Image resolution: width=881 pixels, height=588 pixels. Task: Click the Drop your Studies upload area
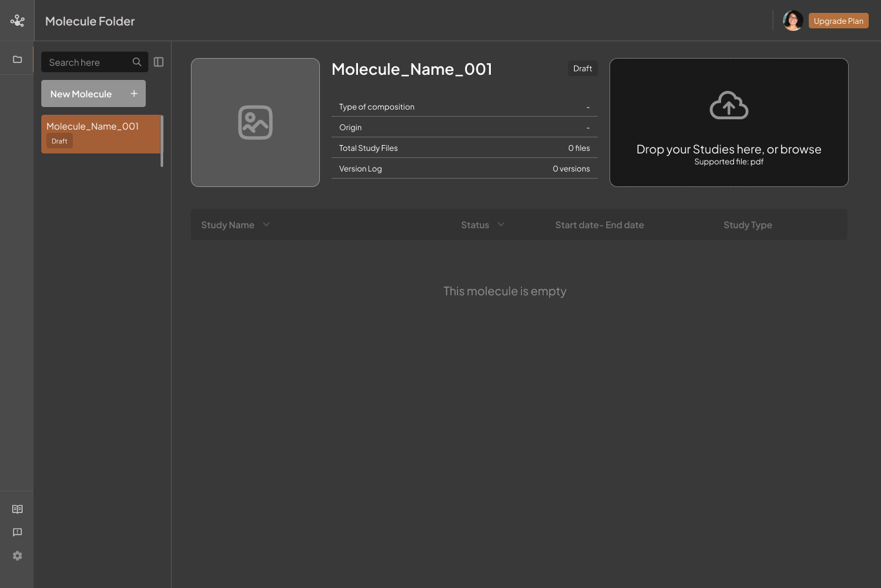tap(729, 122)
